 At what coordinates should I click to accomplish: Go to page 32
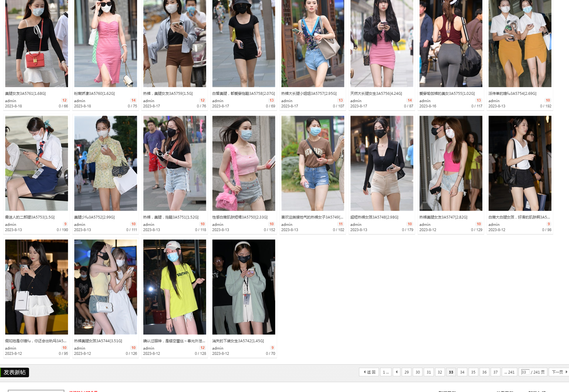[x=440, y=372]
